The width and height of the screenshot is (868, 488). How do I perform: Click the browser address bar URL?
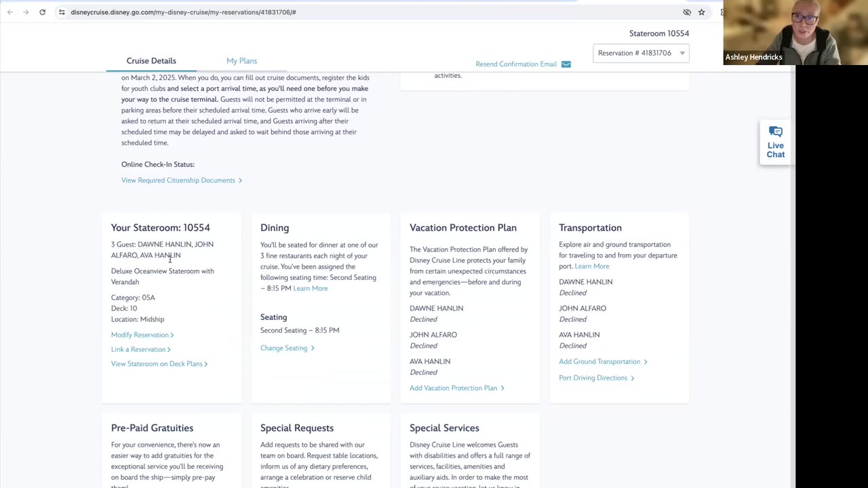click(183, 12)
